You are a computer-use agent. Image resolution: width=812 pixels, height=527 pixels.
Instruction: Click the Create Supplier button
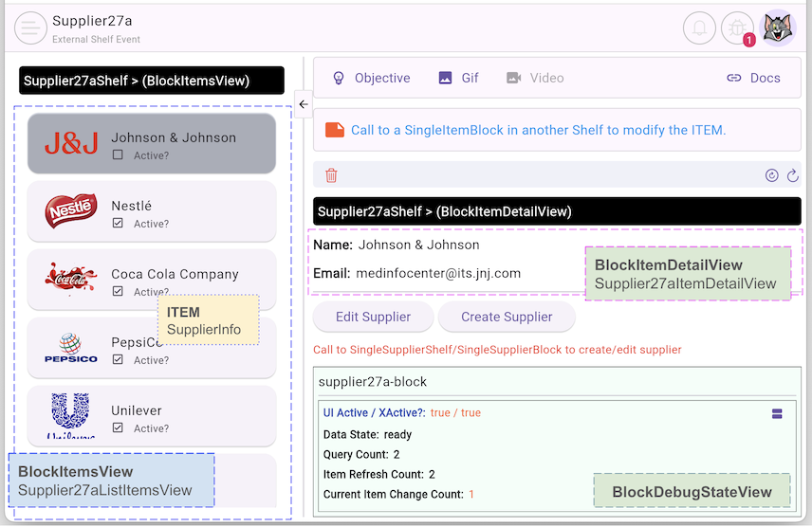coord(506,317)
